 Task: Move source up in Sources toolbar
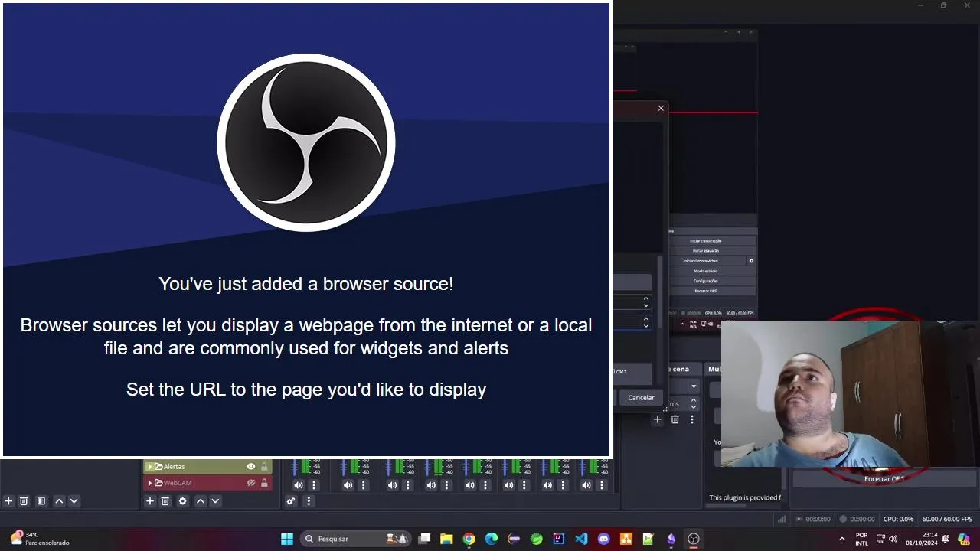[201, 501]
